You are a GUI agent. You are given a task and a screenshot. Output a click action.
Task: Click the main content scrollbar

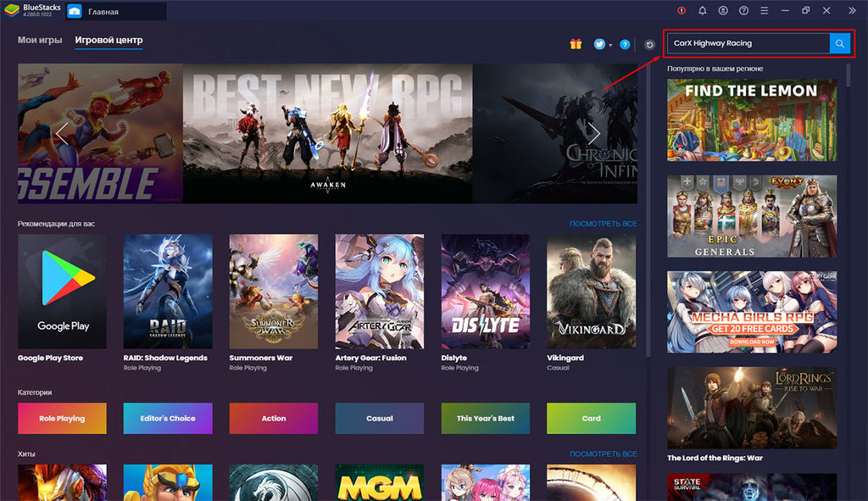click(648, 210)
